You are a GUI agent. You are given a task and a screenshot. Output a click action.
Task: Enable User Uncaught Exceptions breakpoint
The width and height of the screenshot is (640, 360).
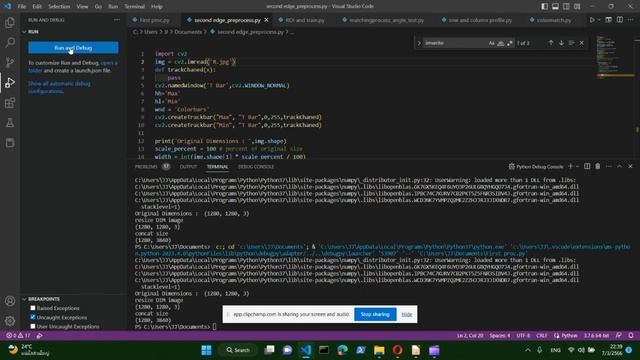(33, 326)
